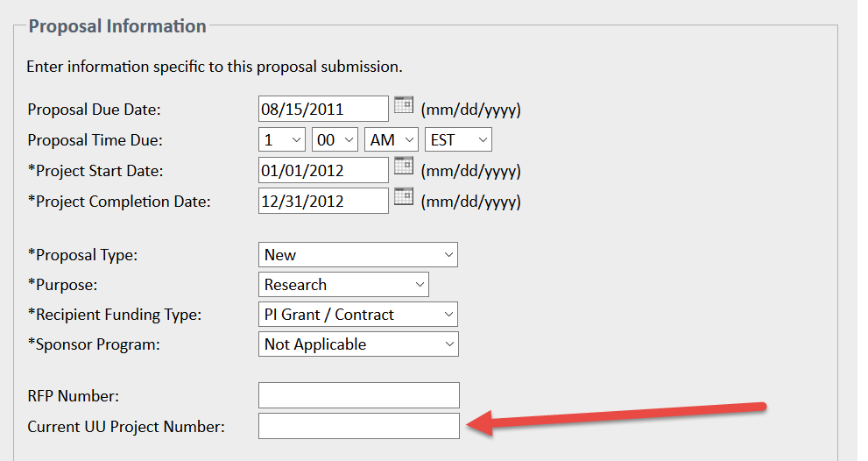Click the "Current UU Project Number:" label
Image resolution: width=868 pixels, height=461 pixels.
126,427
